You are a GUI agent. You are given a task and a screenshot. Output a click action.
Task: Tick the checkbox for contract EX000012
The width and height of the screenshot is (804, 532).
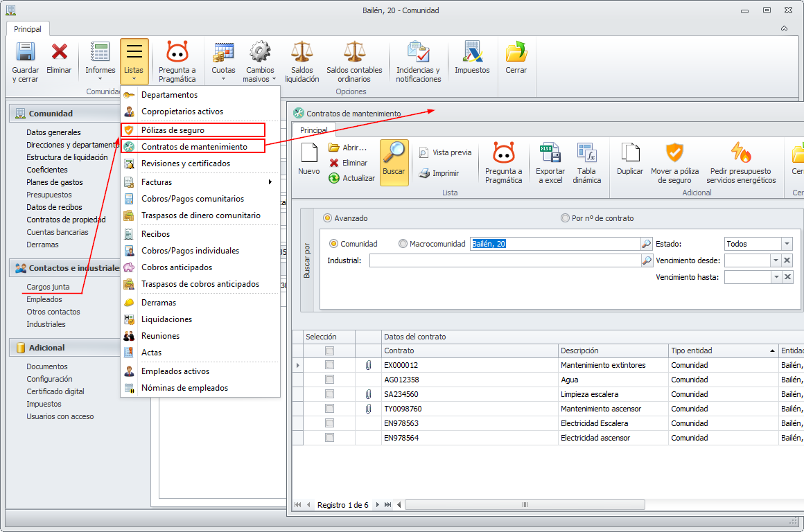[329, 365]
